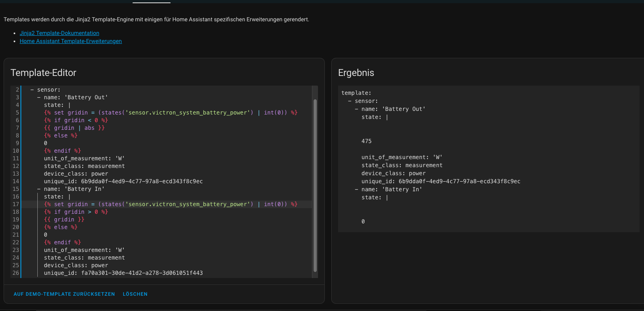Open the Jinja2 Template-Dokumentation link
Image resolution: width=644 pixels, height=311 pixels.
59,33
